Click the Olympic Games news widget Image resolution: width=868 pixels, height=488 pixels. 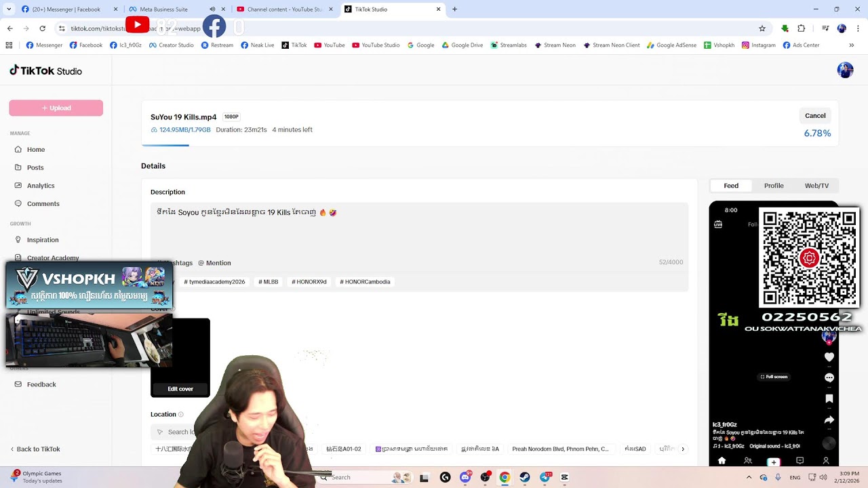tap(37, 477)
